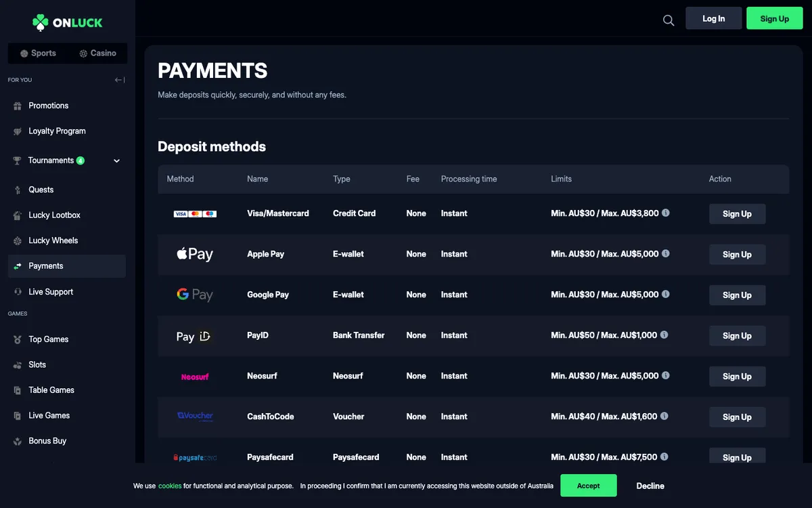This screenshot has width=812, height=508.
Task: Click the Payments arrows icon
Action: point(18,266)
